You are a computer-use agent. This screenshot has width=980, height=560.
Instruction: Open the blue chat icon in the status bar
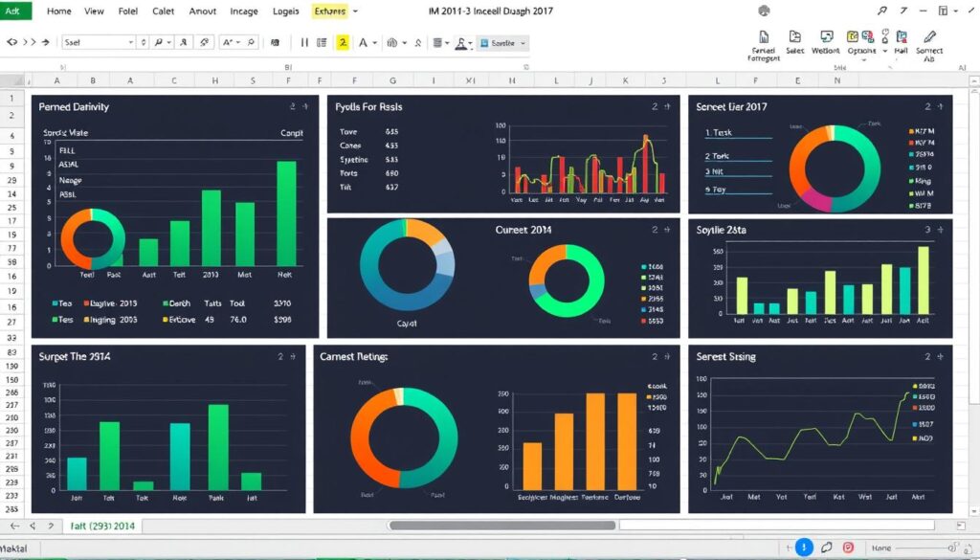pyautogui.click(x=804, y=547)
